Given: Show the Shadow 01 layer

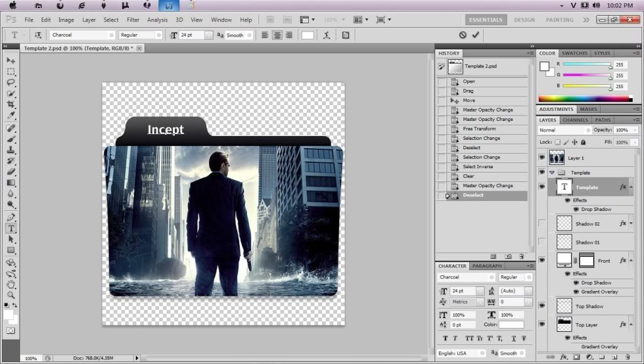Looking at the screenshot, I should click(541, 242).
